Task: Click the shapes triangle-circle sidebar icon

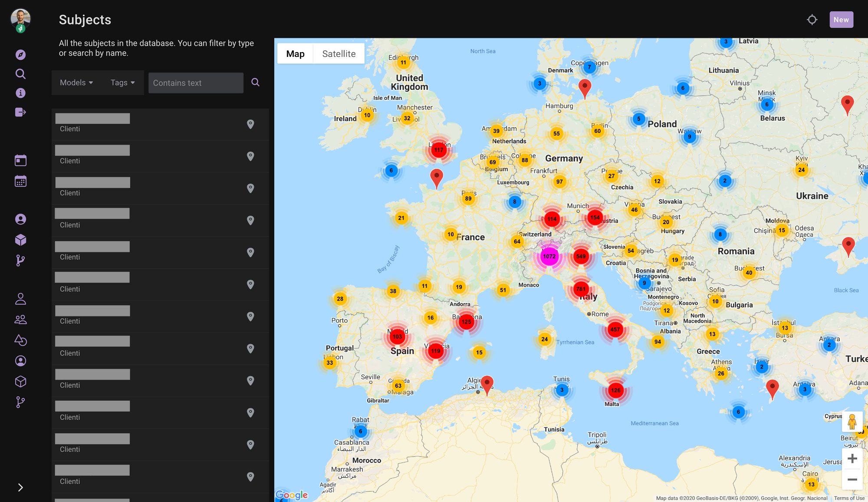Action: (20, 340)
